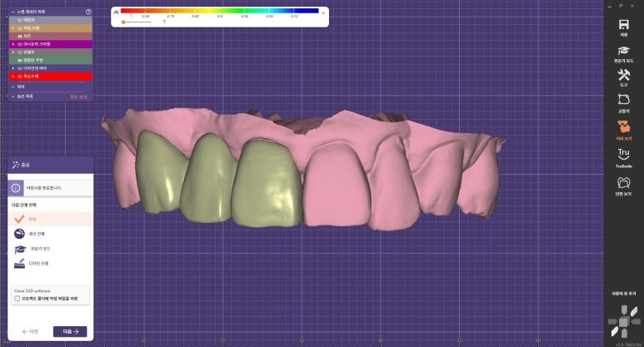Click the center face of the view cube

pos(623,322)
